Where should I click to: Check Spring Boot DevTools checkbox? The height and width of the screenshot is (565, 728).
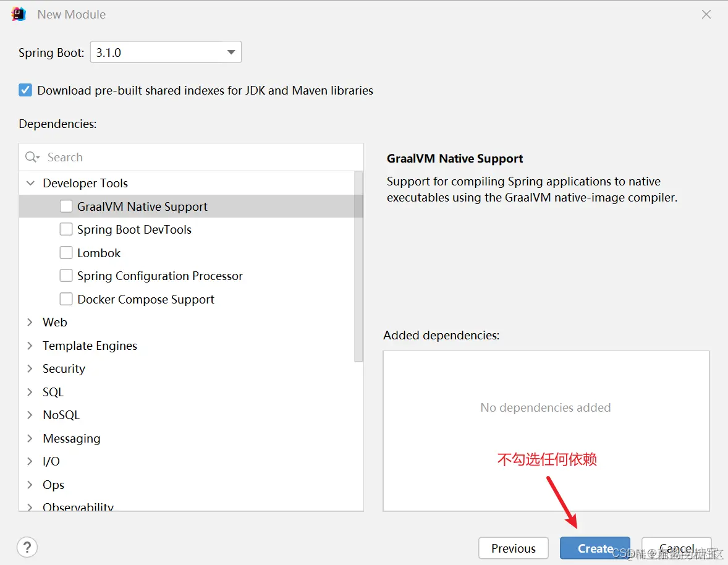[66, 229]
